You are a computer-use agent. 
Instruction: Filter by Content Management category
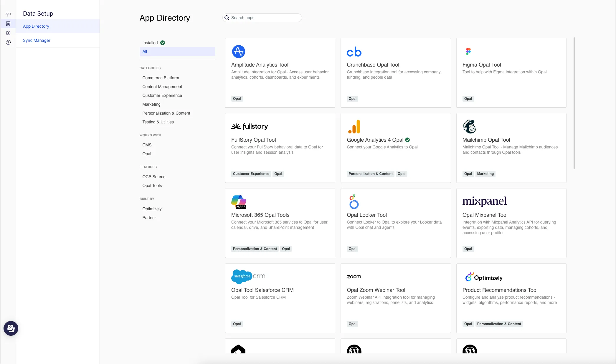[162, 87]
